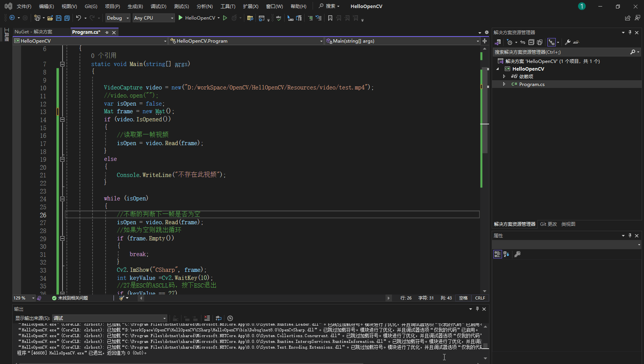Open the HelloOpenCV project scope dropdown in editor

[x=91, y=41]
